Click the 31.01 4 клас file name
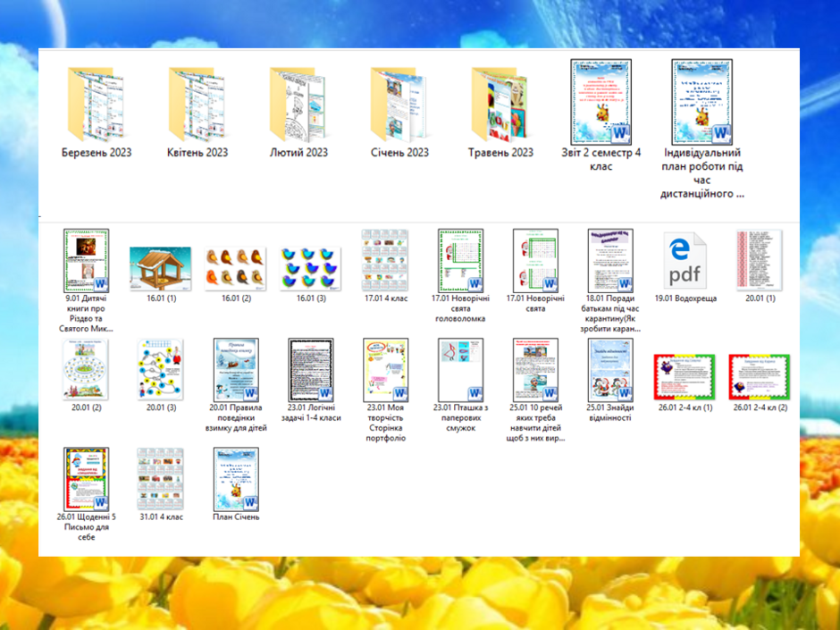Screen dimensions: 840x630 tap(161, 517)
